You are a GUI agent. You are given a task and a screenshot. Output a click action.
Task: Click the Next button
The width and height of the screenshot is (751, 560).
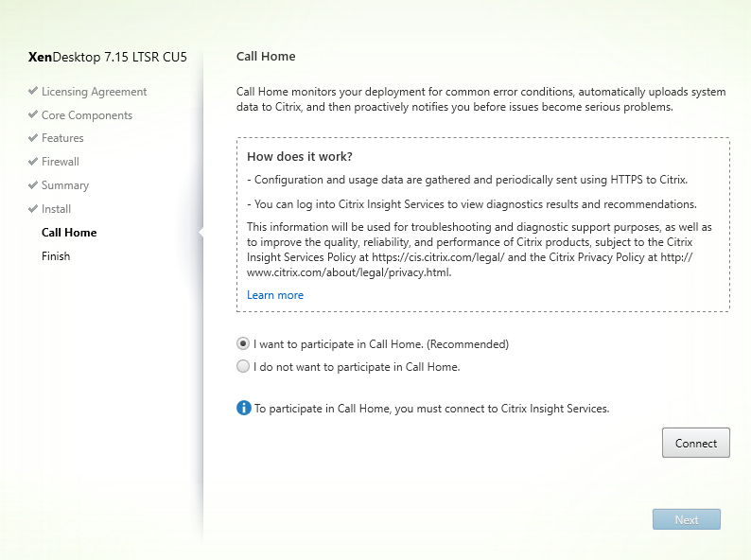tap(687, 519)
